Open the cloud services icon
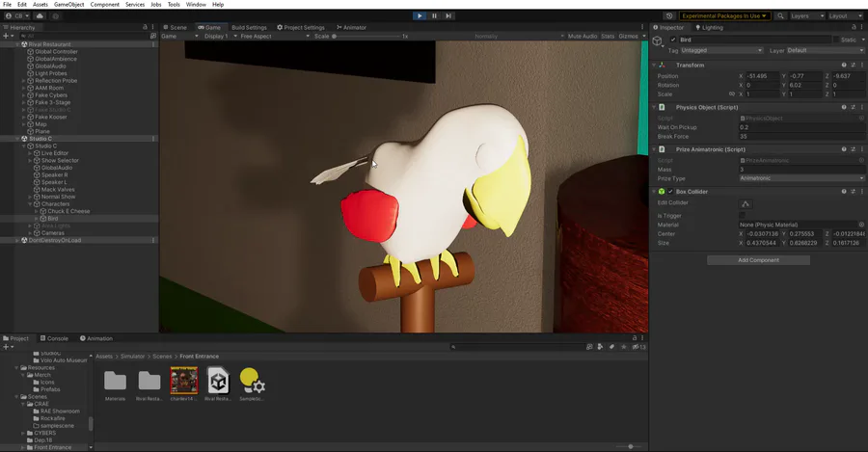 tap(40, 16)
